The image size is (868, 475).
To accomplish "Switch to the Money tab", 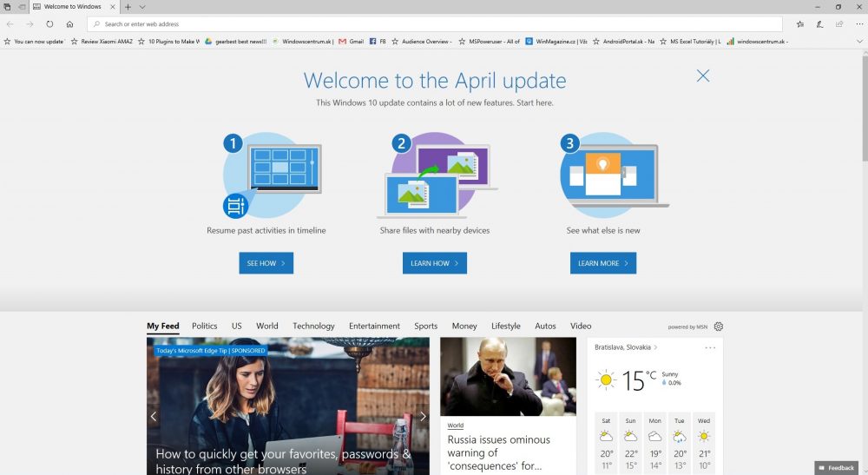I will (464, 327).
